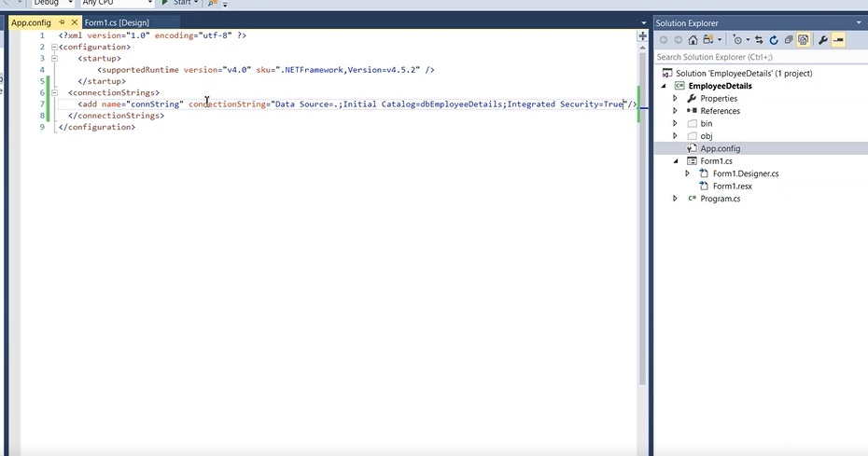
Task: Open views switcher dropdown arrow
Action: [720, 40]
